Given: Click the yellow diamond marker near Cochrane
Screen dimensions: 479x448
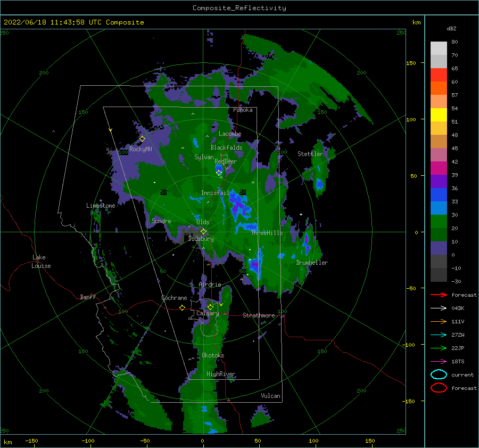Looking at the screenshot, I should click(x=182, y=307).
